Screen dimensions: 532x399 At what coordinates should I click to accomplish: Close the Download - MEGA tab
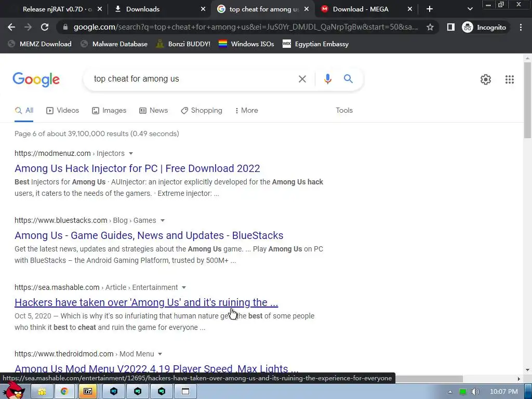pyautogui.click(x=410, y=9)
